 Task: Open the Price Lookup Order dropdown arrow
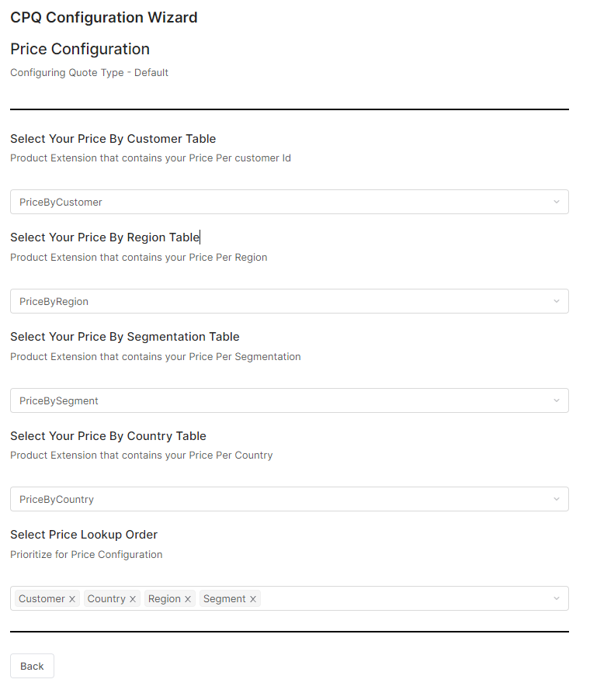556,598
